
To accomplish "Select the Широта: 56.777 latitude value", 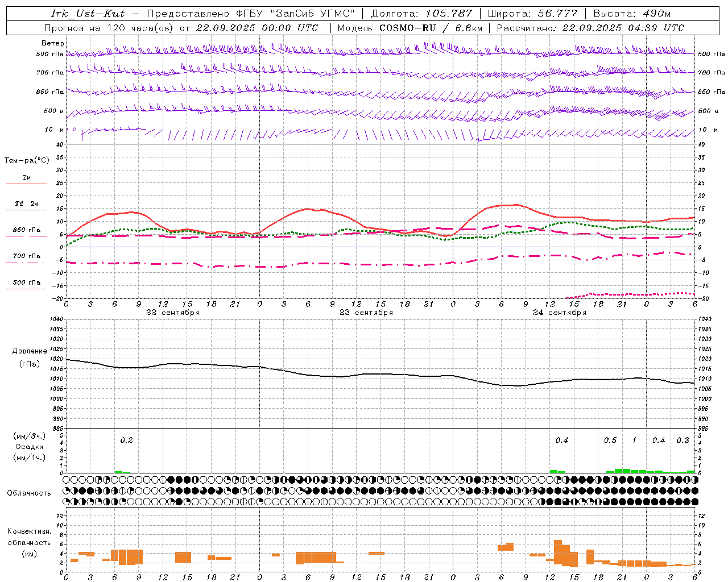I will (533, 13).
